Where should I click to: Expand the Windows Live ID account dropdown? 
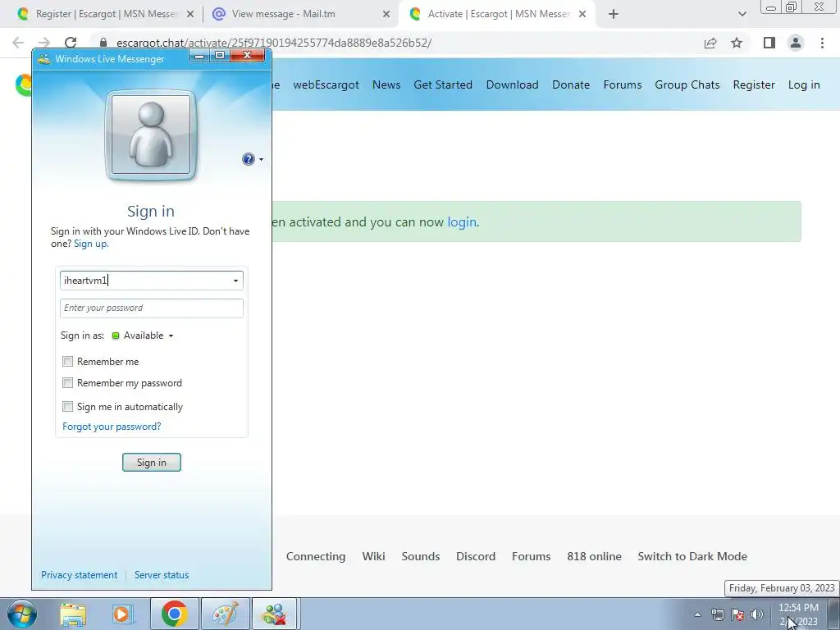235,281
